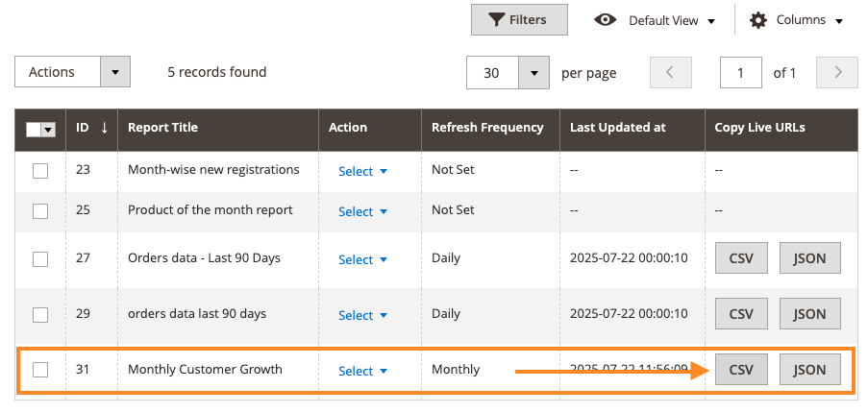
Task: Open the Default View dropdown
Action: [x=672, y=21]
